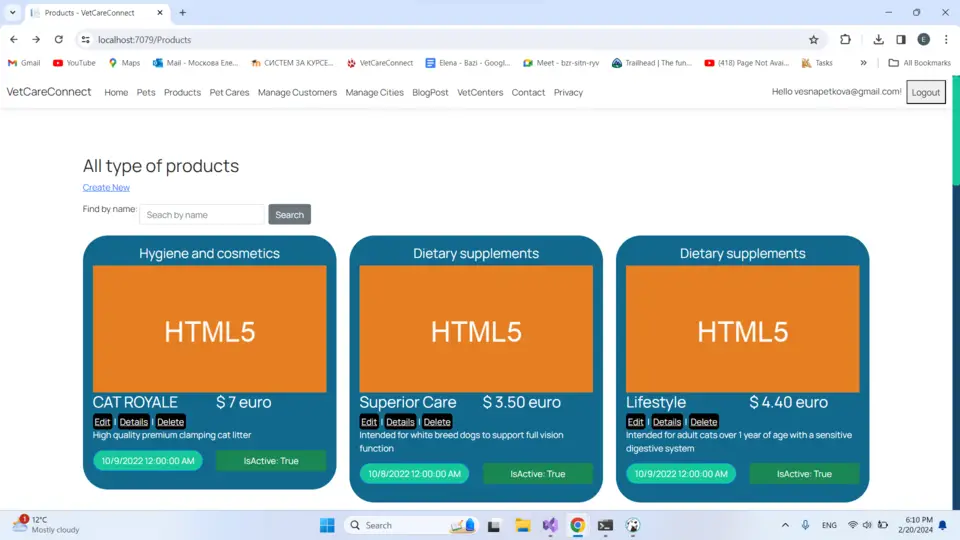Open the tab search dropdown arrow
The image size is (960, 540).
(x=12, y=12)
